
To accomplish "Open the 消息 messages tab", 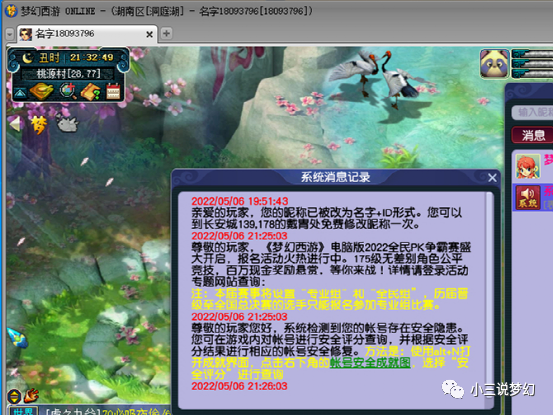I will coord(533,135).
